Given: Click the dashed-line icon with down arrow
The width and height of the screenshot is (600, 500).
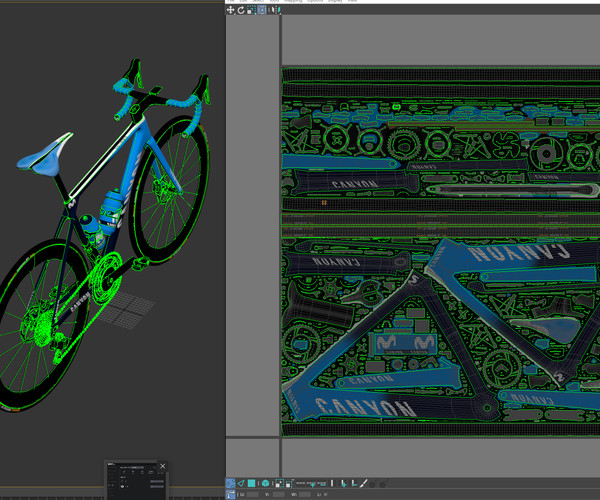Looking at the screenshot, I should 311,484.
